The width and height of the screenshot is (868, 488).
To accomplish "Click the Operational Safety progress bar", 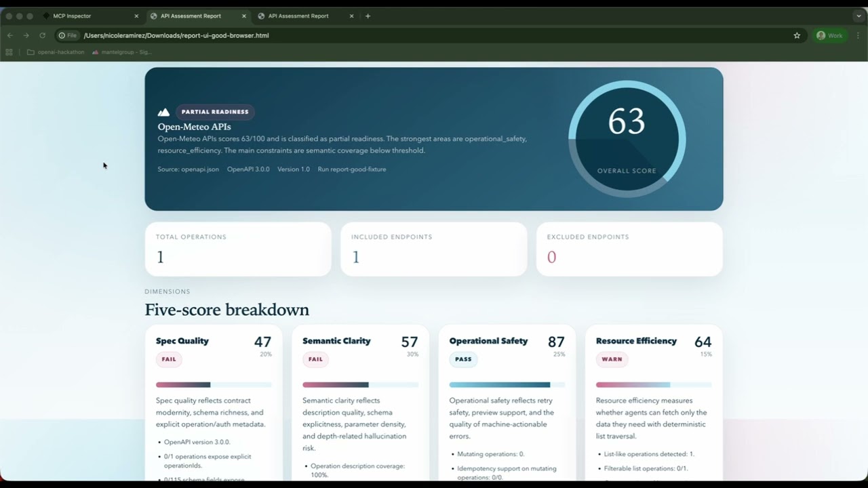I will (507, 385).
